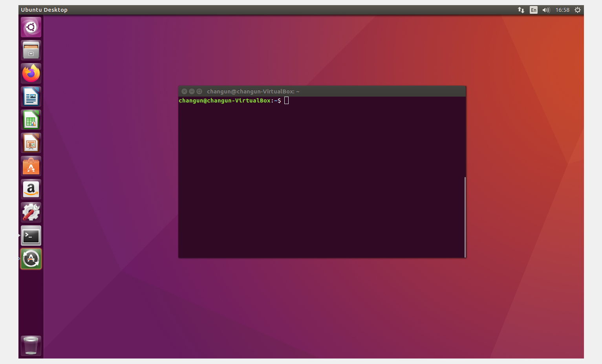Open LibreOffice Calc spreadsheet icon
This screenshot has width=602, height=364.
[31, 120]
